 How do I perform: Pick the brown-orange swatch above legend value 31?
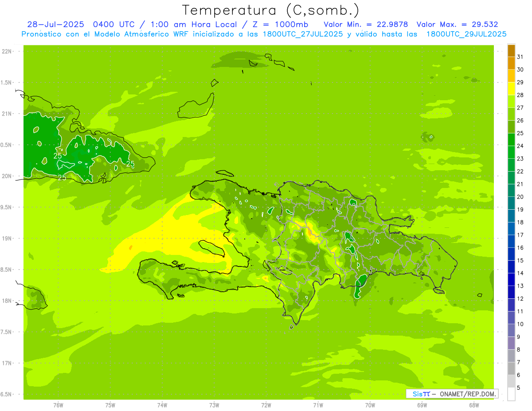[511, 51]
